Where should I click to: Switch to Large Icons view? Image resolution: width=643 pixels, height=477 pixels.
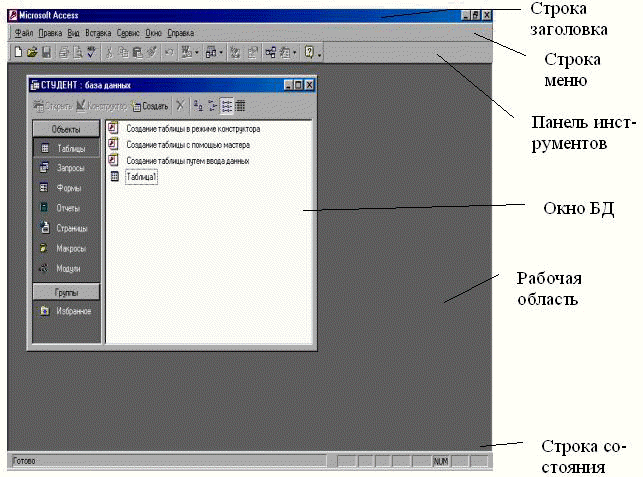(198, 106)
